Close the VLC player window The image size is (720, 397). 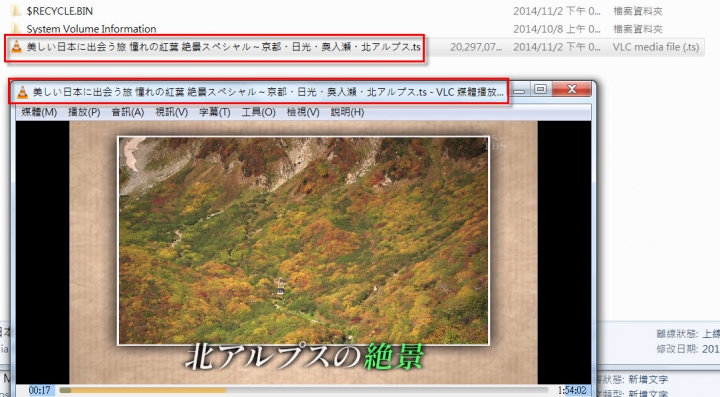click(572, 89)
